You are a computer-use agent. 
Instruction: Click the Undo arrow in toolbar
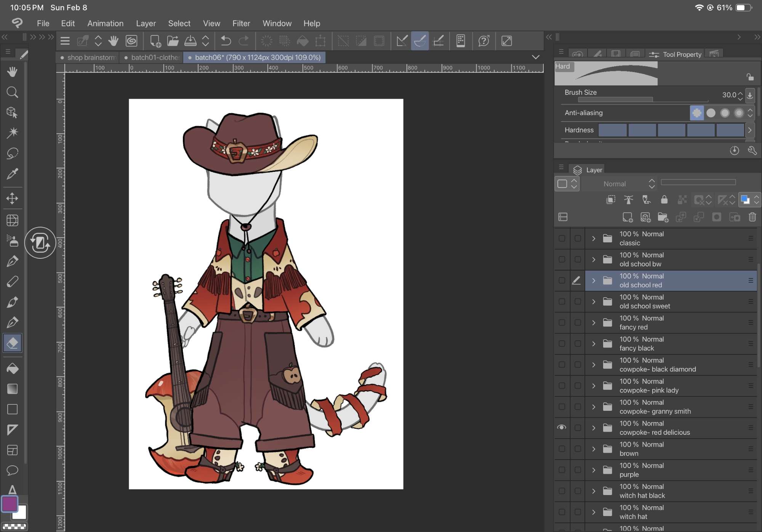click(226, 41)
